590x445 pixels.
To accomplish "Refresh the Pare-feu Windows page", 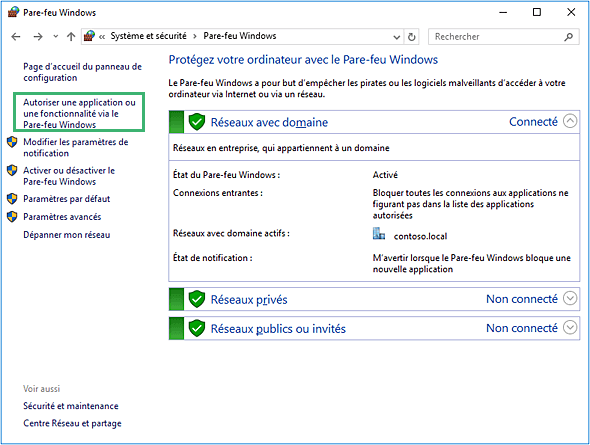I will click(412, 37).
